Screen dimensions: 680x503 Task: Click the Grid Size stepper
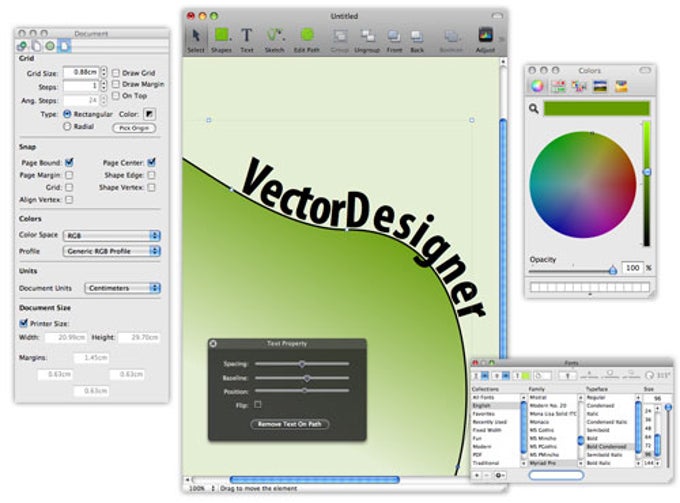point(104,72)
